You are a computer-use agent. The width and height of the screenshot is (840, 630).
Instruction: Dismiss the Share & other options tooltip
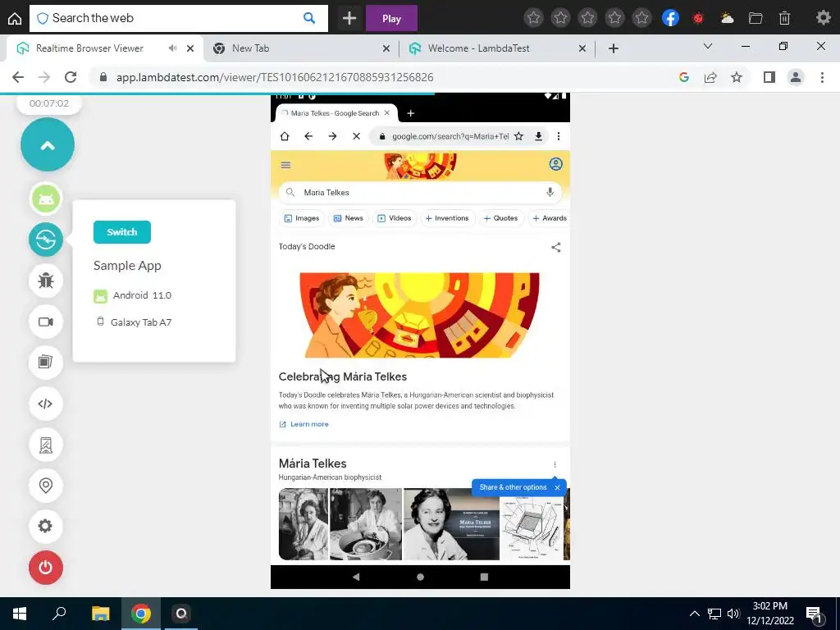pos(557,487)
